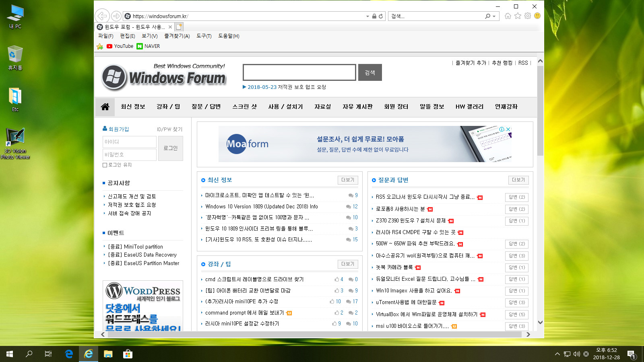Viewport: 644px width, 362px height.
Task: Click the 비밀번호 input field
Action: (130, 155)
